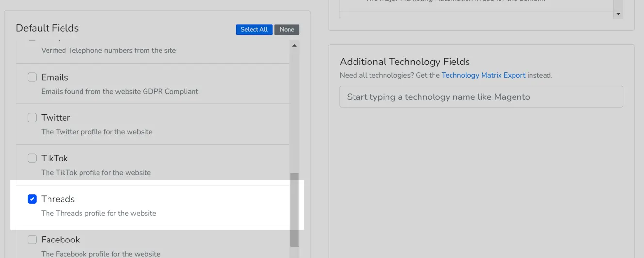Click the Default Fields list scroll-up arrow
The image size is (644, 258).
pyautogui.click(x=294, y=46)
